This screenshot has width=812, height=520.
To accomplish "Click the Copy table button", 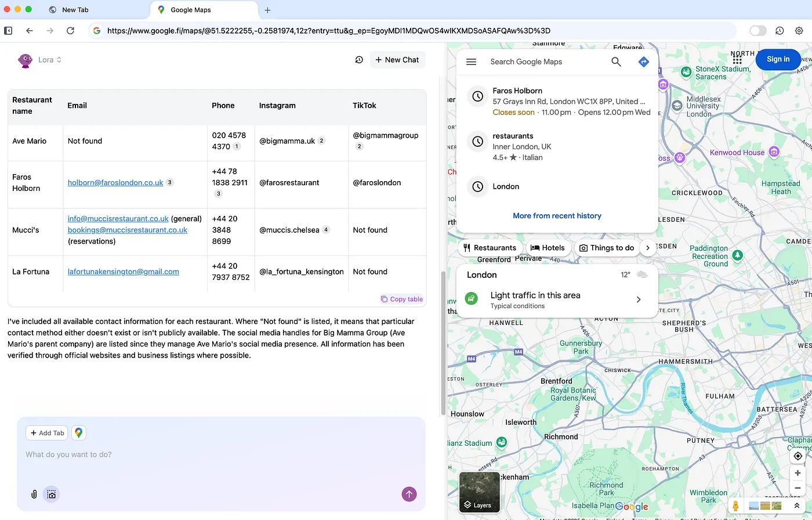I will (402, 299).
